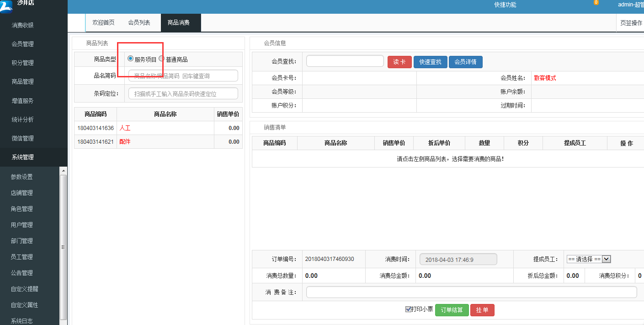Toggle the 打印小票 checkbox

coord(408,309)
